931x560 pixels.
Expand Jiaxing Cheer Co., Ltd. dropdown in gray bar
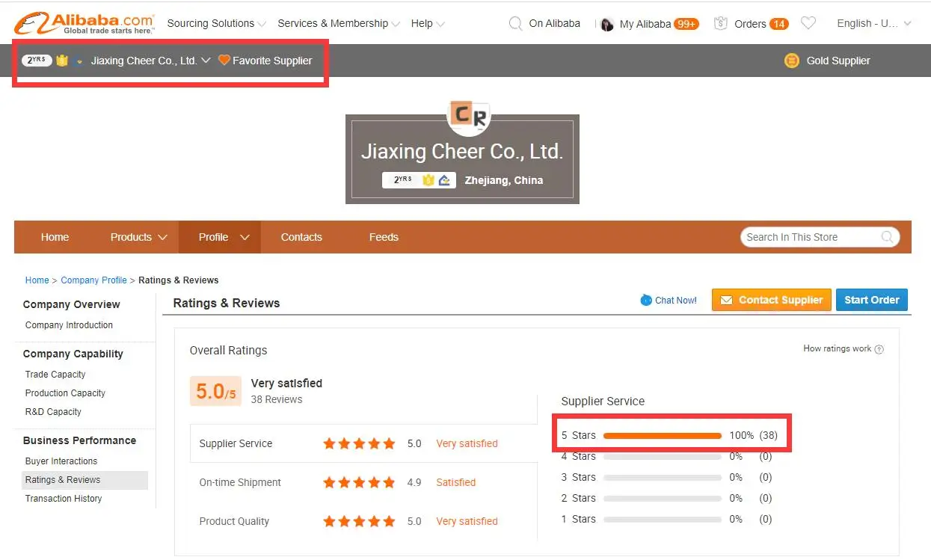[x=206, y=61]
